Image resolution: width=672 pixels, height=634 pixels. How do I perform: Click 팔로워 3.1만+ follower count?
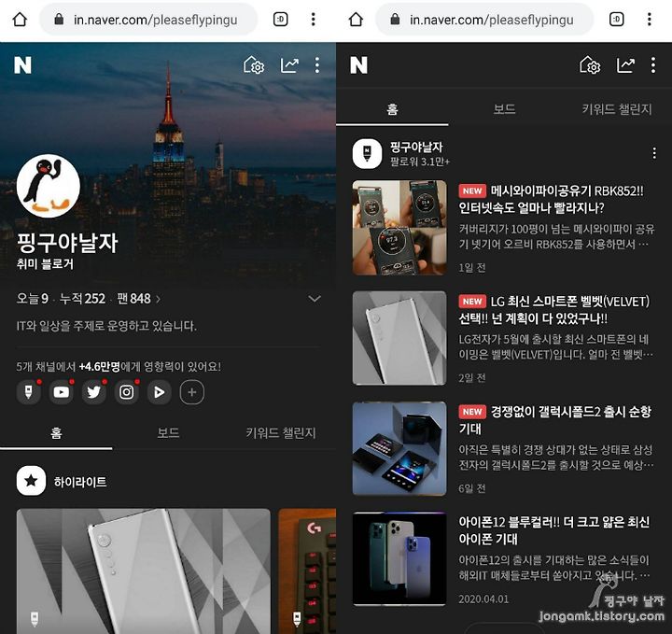click(420, 162)
